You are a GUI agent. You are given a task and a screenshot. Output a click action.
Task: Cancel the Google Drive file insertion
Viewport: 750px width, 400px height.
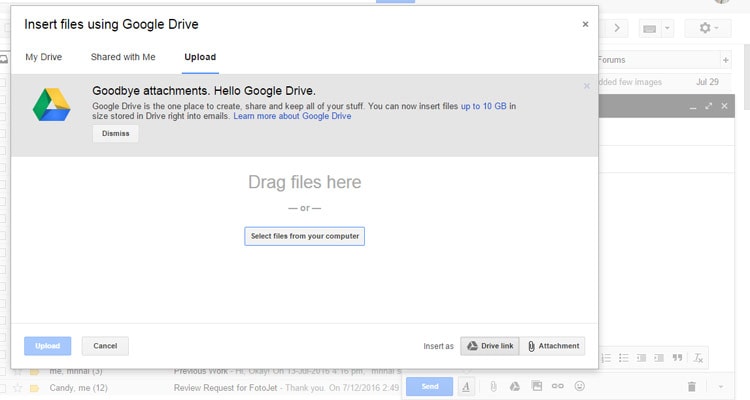[105, 346]
